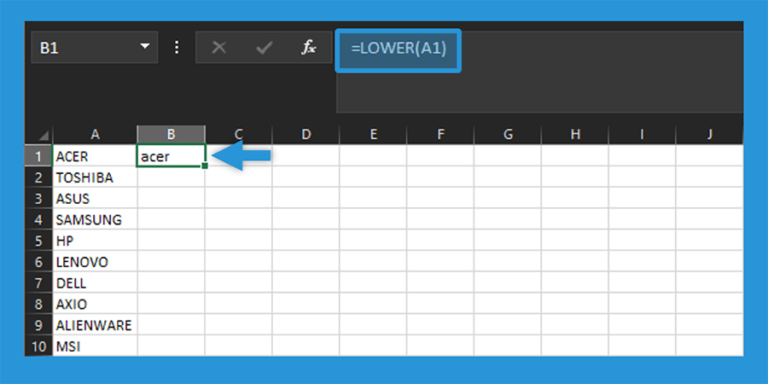Open Insert Function fx dialog
This screenshot has height=384, width=768.
(309, 48)
